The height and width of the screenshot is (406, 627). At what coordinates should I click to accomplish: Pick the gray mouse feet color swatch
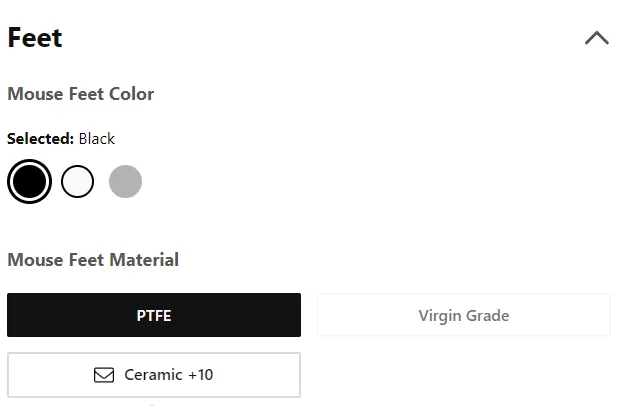pyautogui.click(x=126, y=181)
